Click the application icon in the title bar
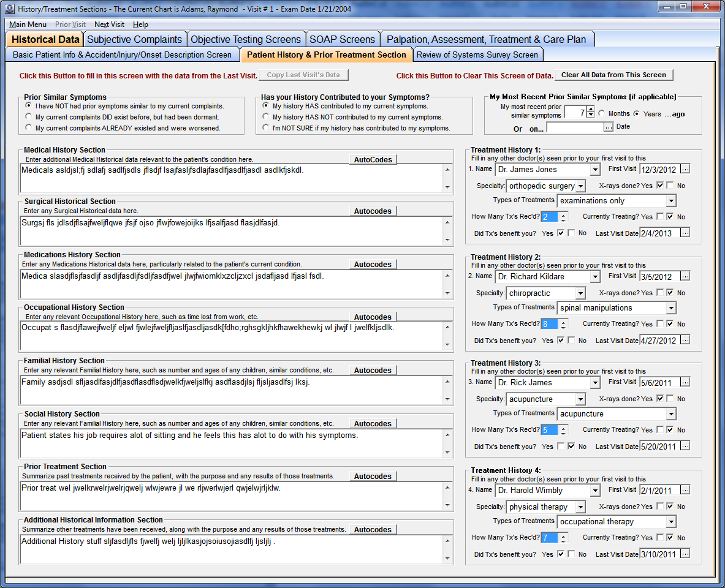Image resolution: width=725 pixels, height=588 pixels. tap(10, 9)
